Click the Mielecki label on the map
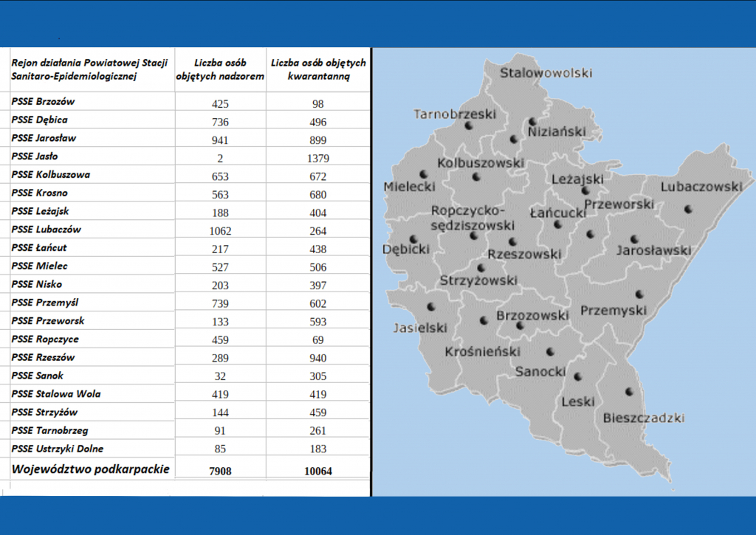This screenshot has width=756, height=535. click(409, 187)
